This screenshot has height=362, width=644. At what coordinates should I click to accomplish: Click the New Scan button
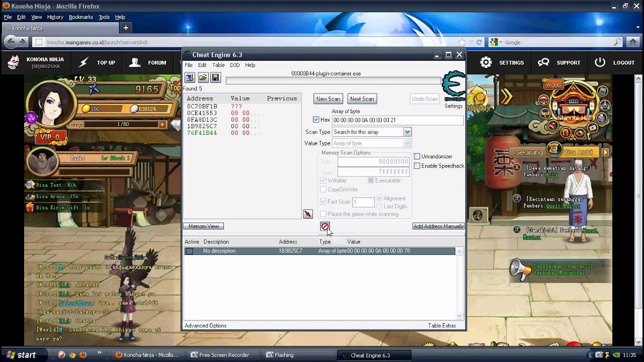(328, 99)
